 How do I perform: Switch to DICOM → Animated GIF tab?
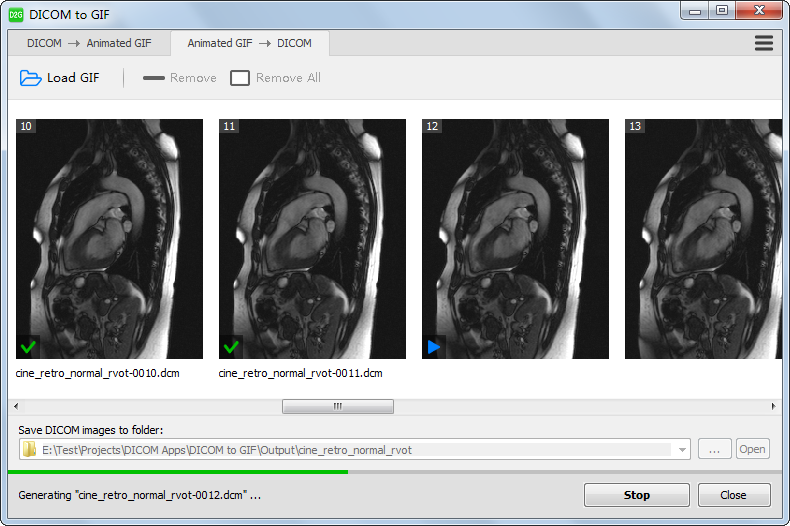[x=89, y=43]
